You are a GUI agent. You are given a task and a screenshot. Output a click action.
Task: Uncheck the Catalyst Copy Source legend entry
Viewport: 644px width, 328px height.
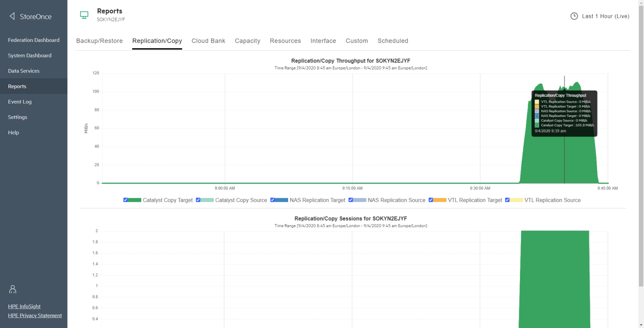pyautogui.click(x=198, y=200)
